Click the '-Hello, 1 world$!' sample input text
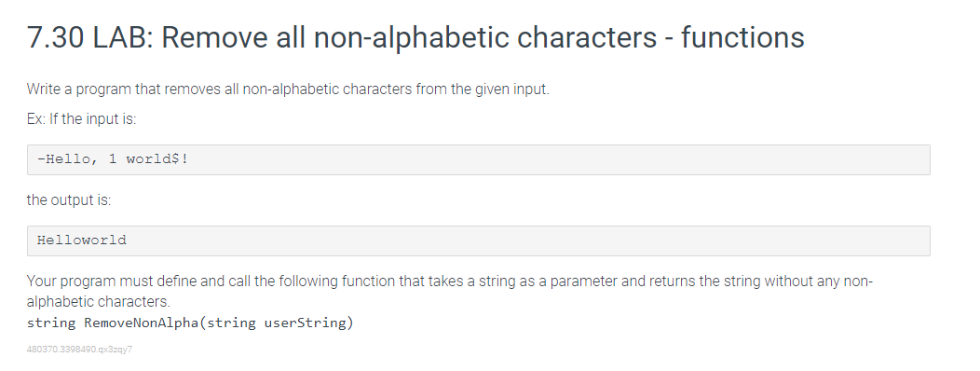980x371 pixels. pos(113,159)
